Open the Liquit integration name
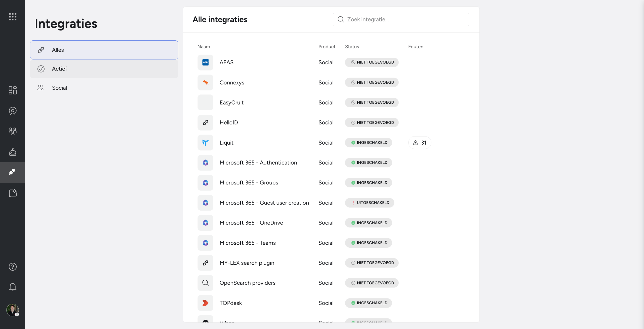The height and width of the screenshot is (329, 644). pos(226,143)
